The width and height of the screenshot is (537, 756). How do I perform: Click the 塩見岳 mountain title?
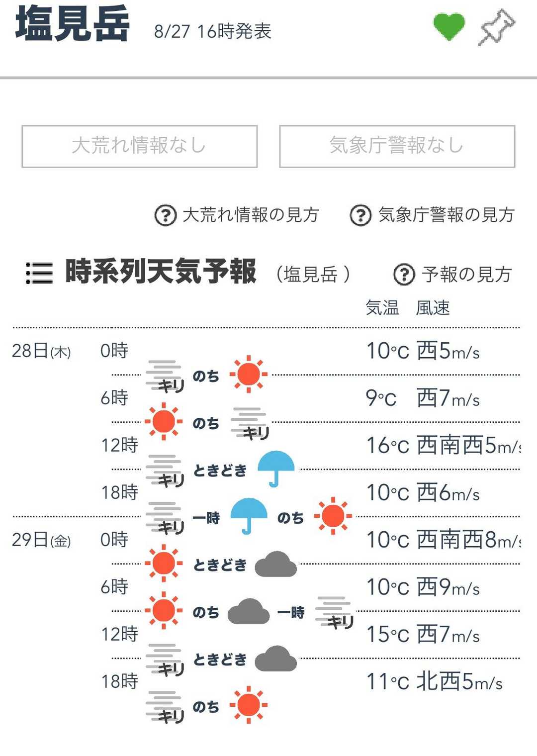[x=73, y=24]
